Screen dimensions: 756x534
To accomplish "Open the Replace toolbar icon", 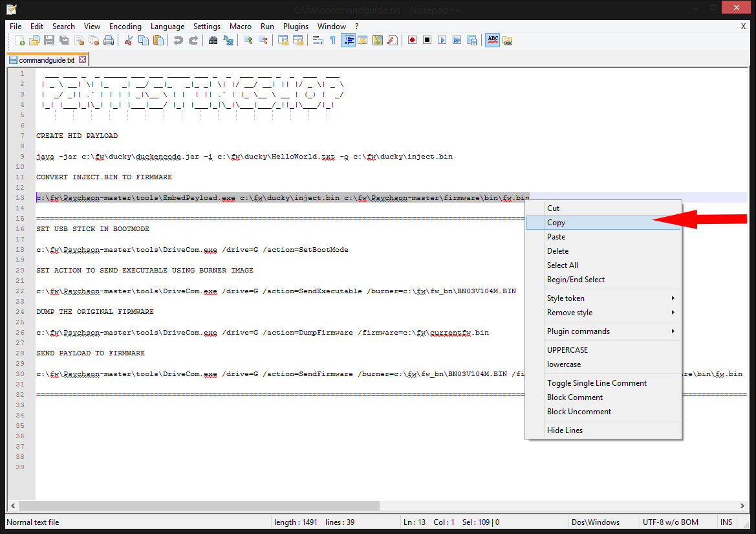I will pyautogui.click(x=228, y=41).
